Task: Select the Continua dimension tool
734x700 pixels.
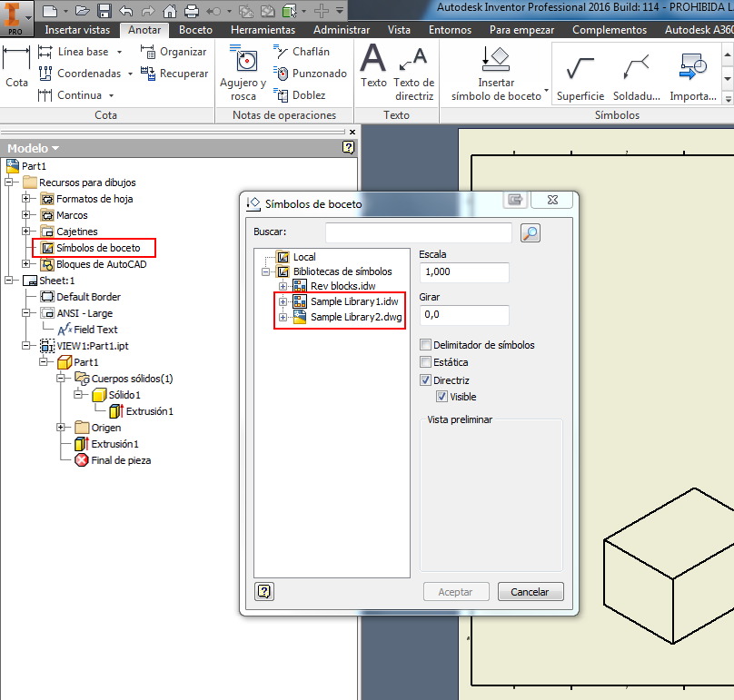Action: tap(70, 95)
